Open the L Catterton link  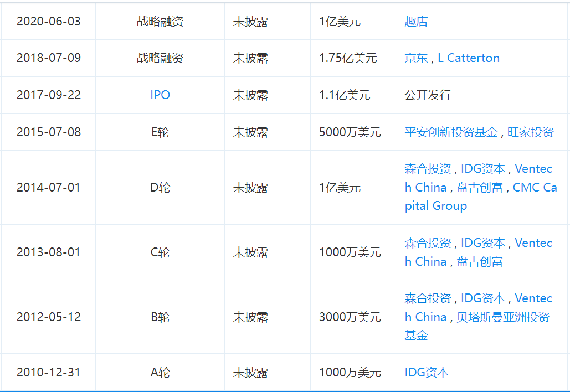click(x=469, y=58)
